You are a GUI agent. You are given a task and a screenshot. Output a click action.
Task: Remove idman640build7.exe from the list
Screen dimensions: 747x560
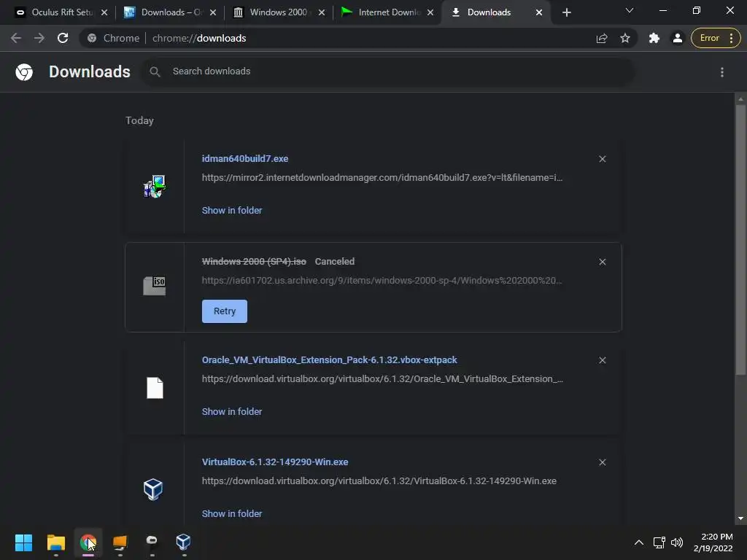(602, 159)
